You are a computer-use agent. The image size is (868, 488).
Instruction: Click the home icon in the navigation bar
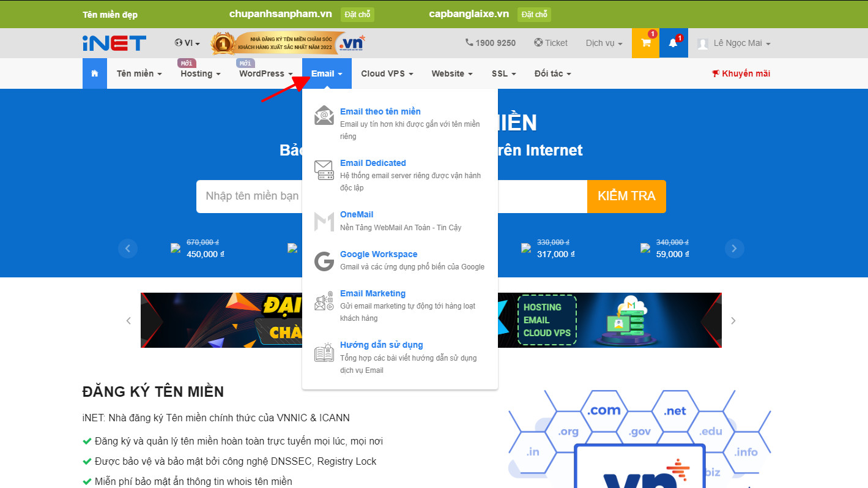pyautogui.click(x=94, y=73)
